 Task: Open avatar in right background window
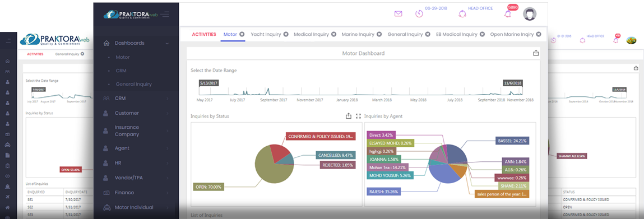tap(631, 40)
